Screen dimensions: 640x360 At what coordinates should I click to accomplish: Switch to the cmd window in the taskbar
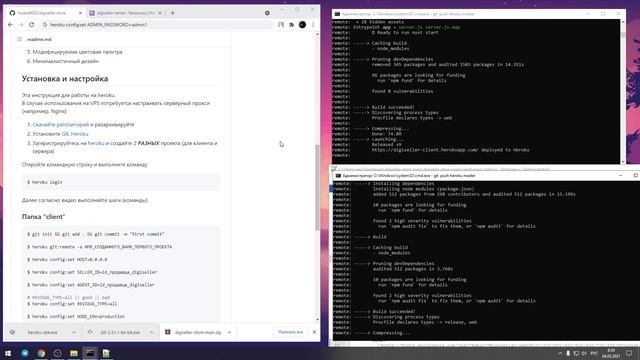(90, 353)
